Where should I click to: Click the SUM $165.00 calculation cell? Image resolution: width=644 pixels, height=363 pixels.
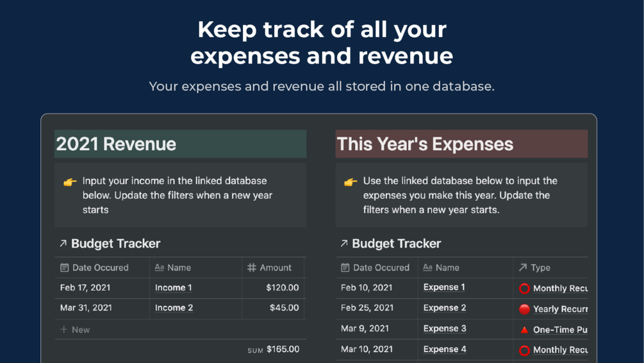pyautogui.click(x=274, y=350)
